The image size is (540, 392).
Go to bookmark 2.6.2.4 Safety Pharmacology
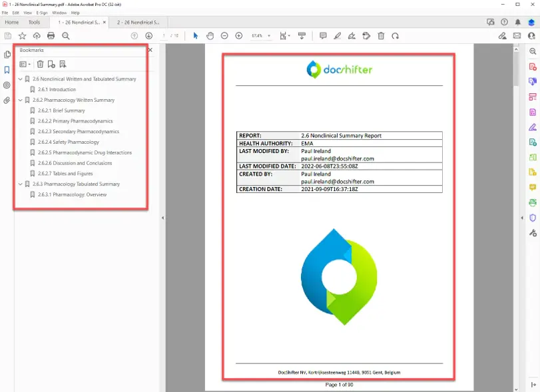[x=69, y=142]
